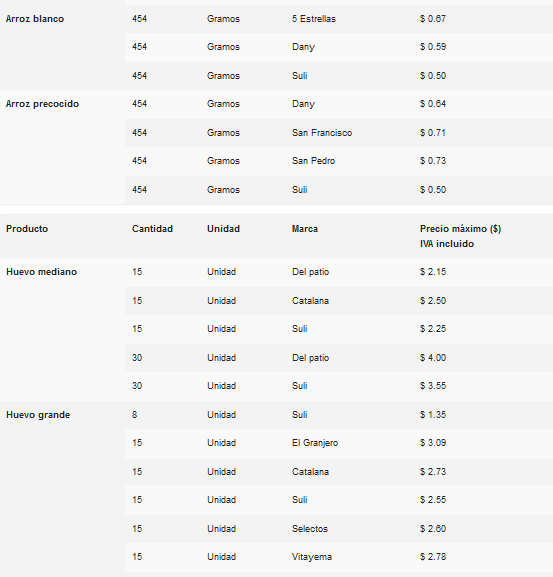553x577 pixels.
Task: Select the Selectos brand cell
Action: point(310,529)
